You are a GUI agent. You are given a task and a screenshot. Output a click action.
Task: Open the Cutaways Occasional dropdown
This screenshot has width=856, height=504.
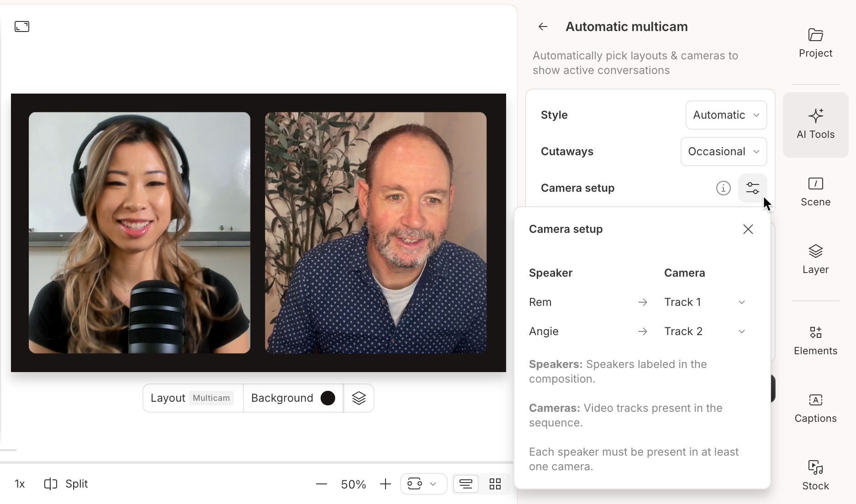(724, 152)
